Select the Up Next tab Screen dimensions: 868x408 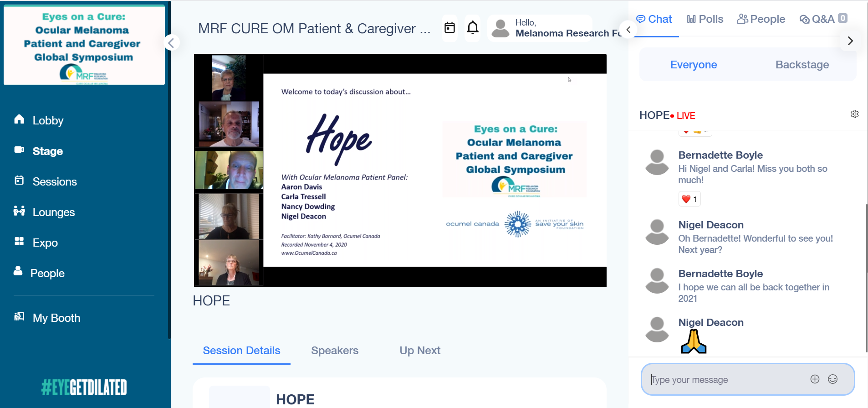420,351
